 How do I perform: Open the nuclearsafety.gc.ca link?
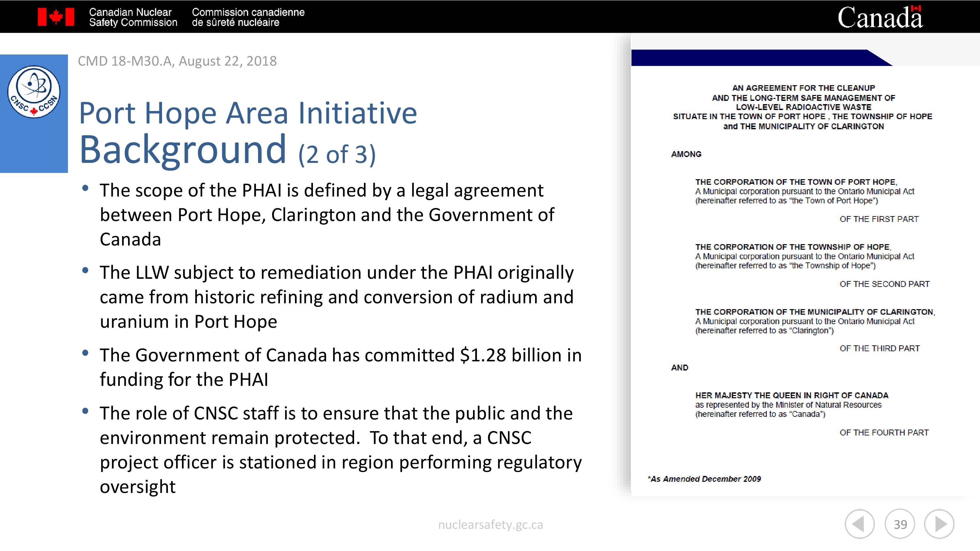pos(490,525)
